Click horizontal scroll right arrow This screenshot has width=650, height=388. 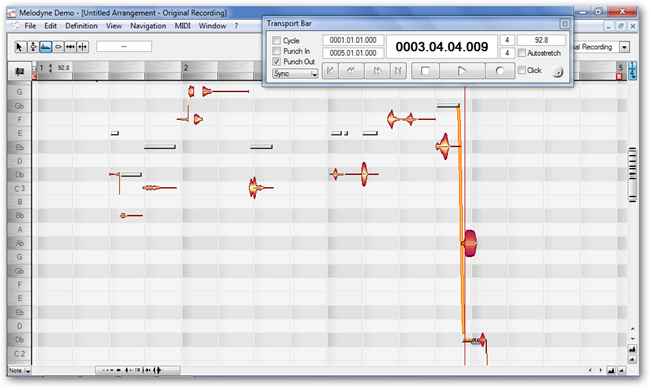pos(600,370)
